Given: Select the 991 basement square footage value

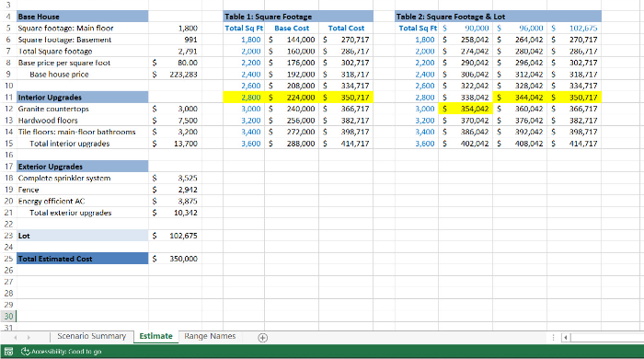Looking at the screenshot, I should coord(176,40).
